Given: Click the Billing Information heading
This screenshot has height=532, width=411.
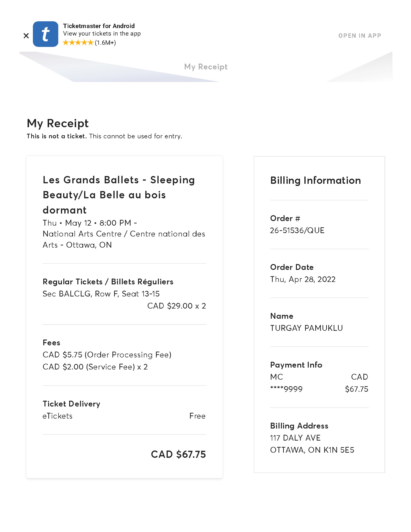Looking at the screenshot, I should 316,180.
